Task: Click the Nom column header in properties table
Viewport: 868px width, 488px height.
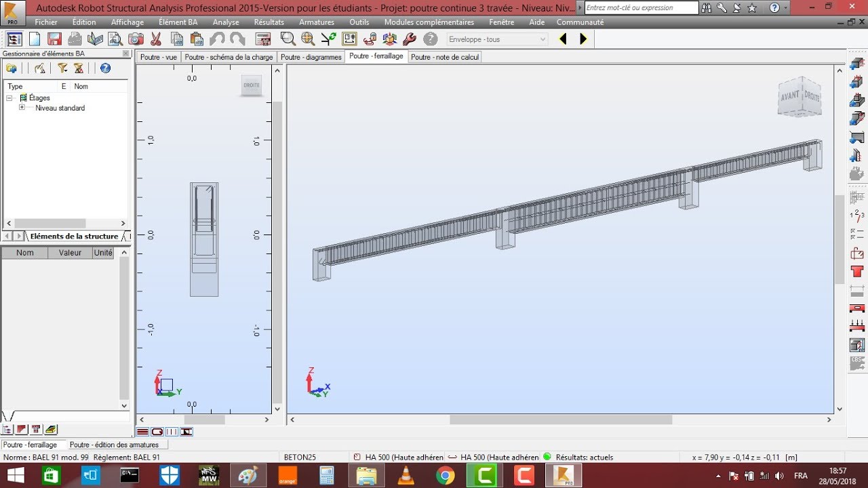Action: click(25, 253)
